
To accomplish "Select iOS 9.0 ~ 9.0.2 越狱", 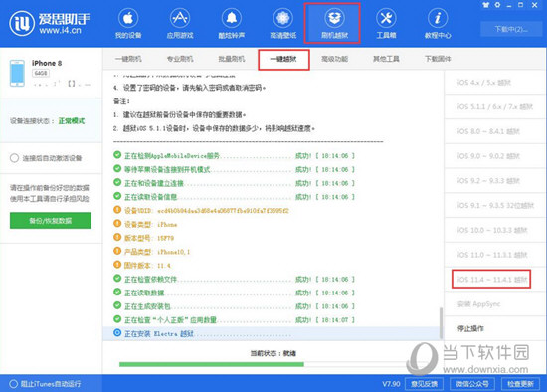I will pyautogui.click(x=495, y=156).
